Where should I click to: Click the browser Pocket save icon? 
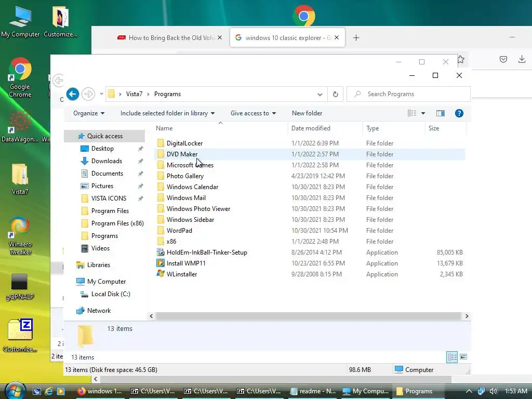(503, 59)
